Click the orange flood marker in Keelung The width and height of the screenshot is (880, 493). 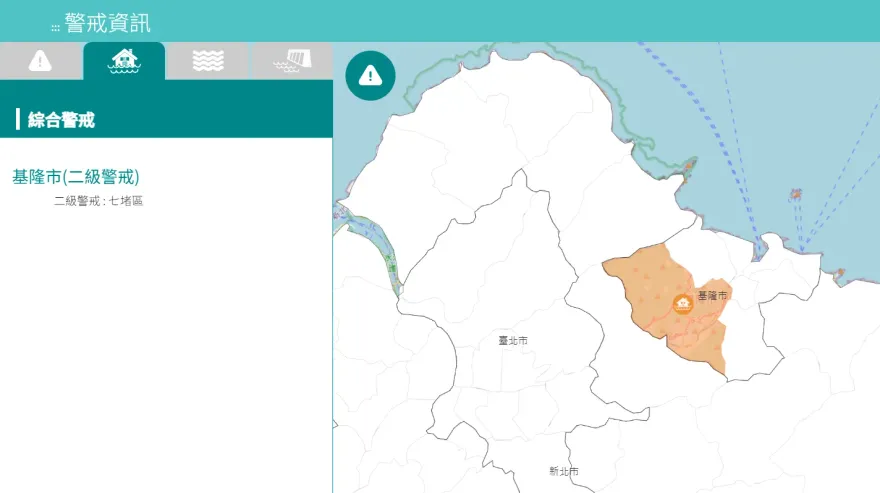tap(683, 303)
